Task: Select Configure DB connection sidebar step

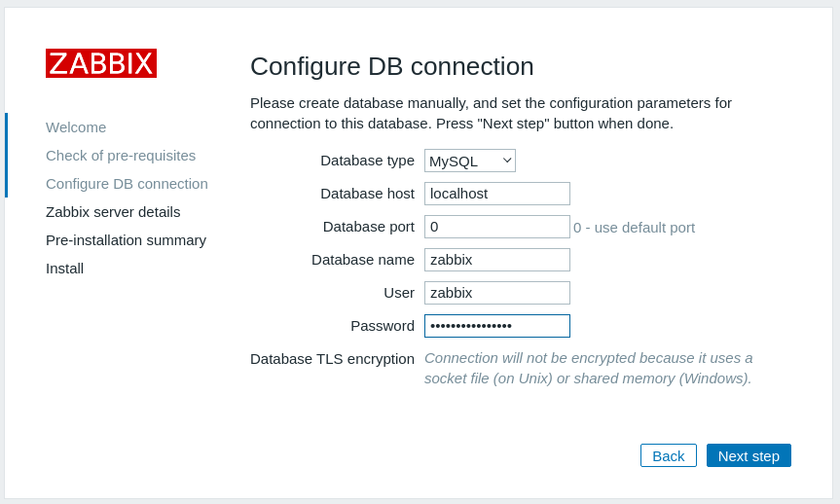Action: click(127, 184)
